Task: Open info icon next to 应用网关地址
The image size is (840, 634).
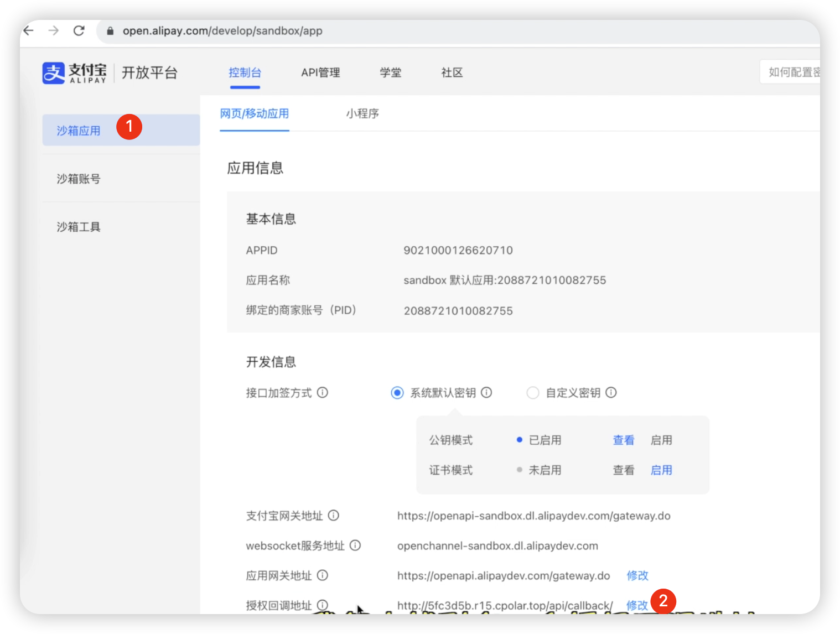Action: tap(323, 575)
